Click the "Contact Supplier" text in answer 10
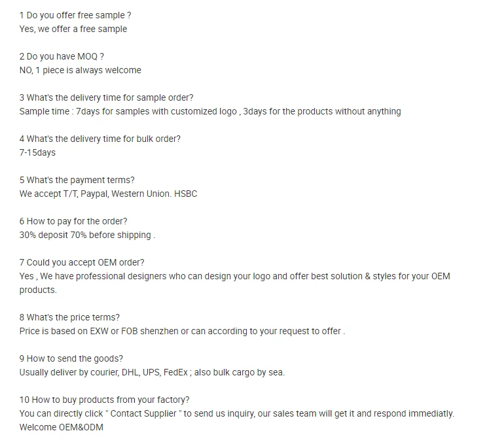 143,414
